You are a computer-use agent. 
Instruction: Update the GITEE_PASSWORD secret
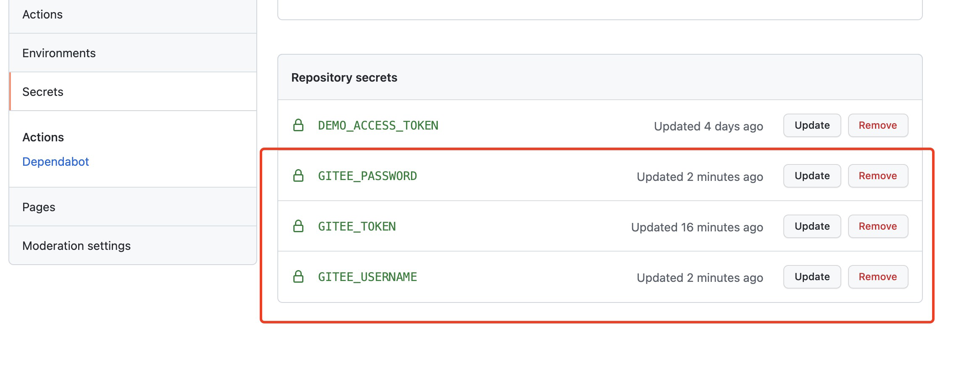click(812, 176)
